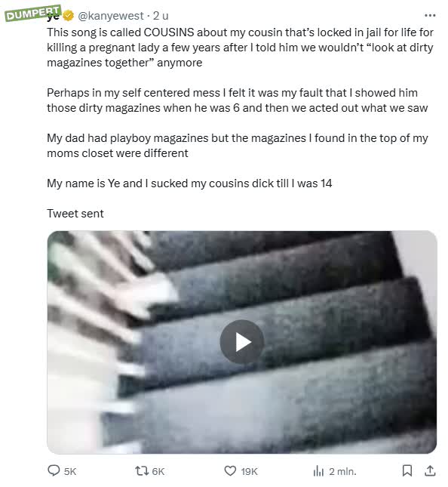The width and height of the screenshot is (448, 487).
Task: Click the 19K likes count
Action: pos(249,471)
